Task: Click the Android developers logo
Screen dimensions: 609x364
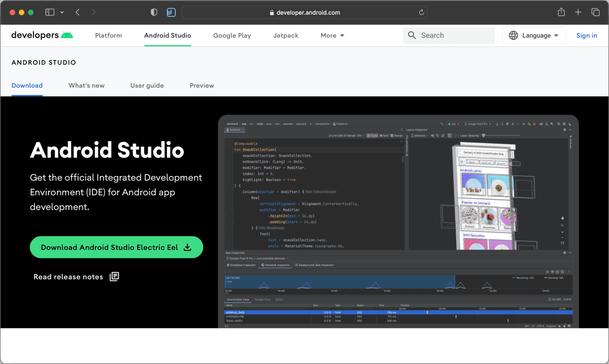Action: [42, 35]
